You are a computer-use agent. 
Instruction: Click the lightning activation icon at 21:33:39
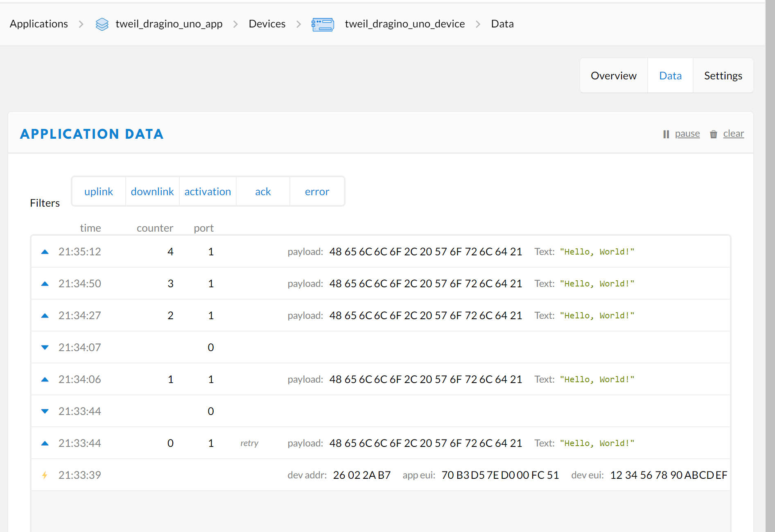pyautogui.click(x=45, y=475)
